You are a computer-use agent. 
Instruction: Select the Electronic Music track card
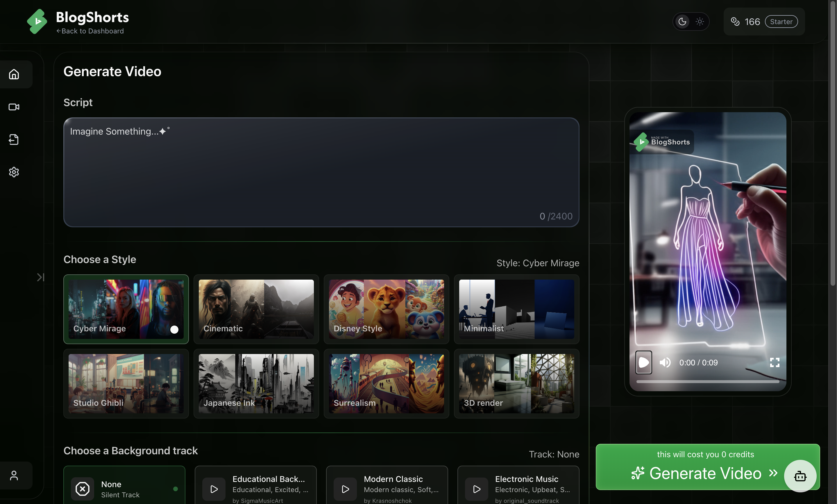[518, 485]
